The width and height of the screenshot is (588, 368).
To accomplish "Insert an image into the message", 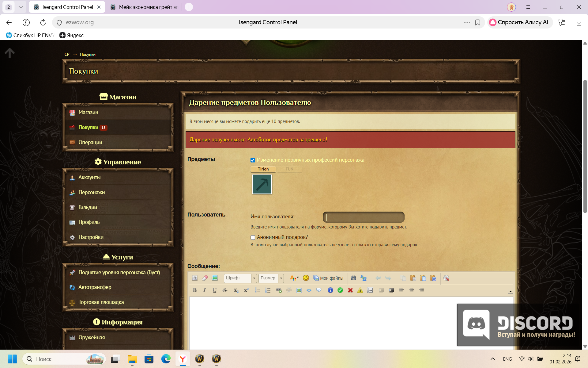I will click(299, 290).
